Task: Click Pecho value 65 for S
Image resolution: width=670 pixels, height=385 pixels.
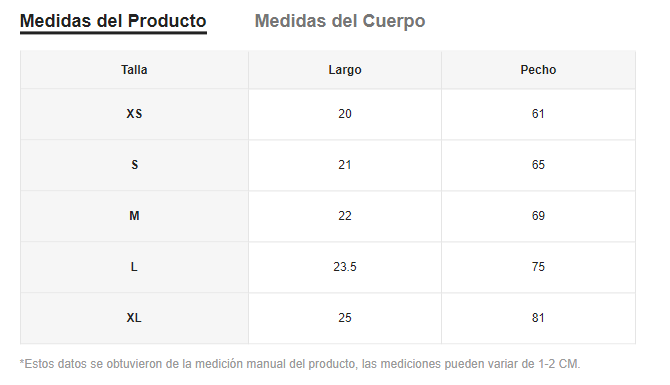Action: pyautogui.click(x=538, y=165)
